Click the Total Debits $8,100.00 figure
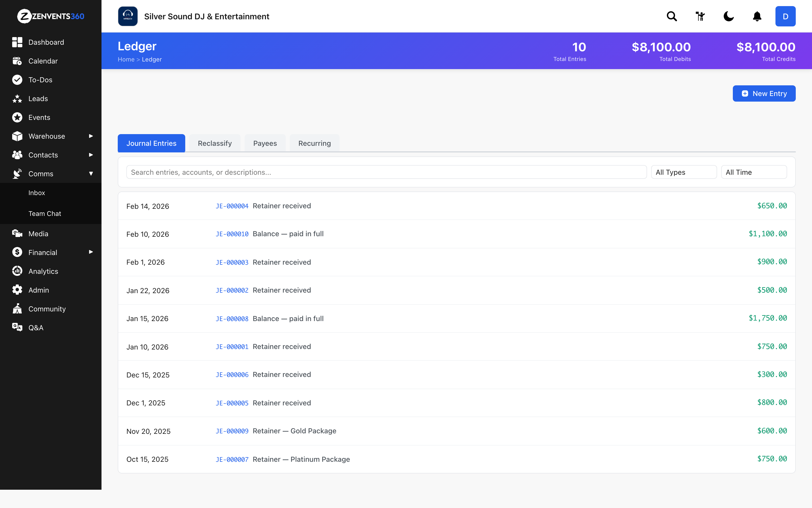Screen dimensions: 812x508 (661, 47)
